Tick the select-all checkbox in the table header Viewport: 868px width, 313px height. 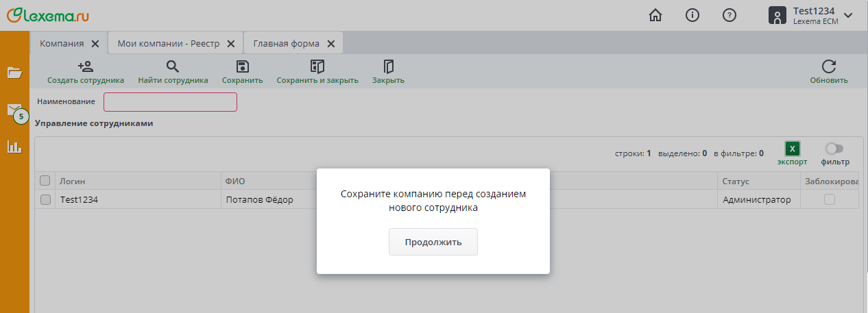(x=45, y=181)
